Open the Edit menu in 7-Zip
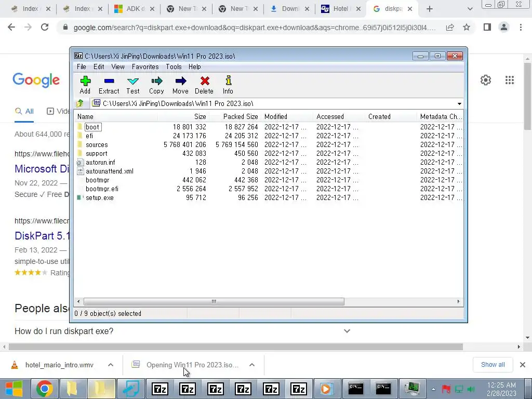The height and width of the screenshot is (399, 532). coord(99,67)
